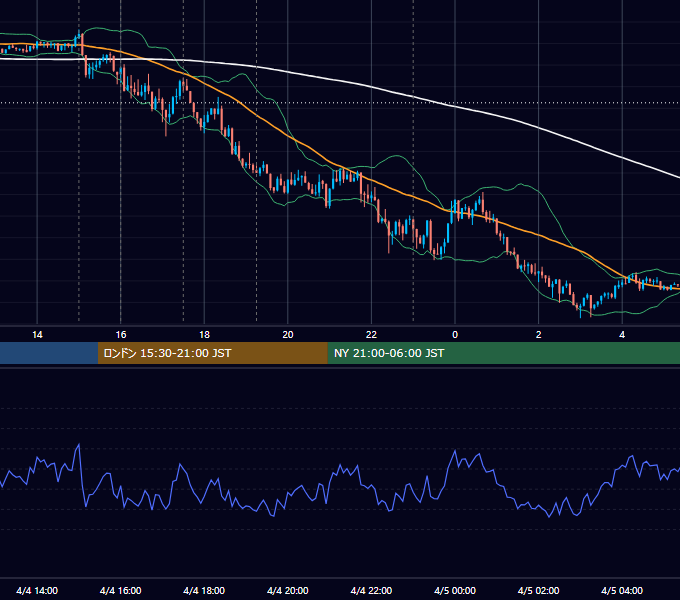
Task: Click the 4/4 22:00 date label
Action: (371, 590)
